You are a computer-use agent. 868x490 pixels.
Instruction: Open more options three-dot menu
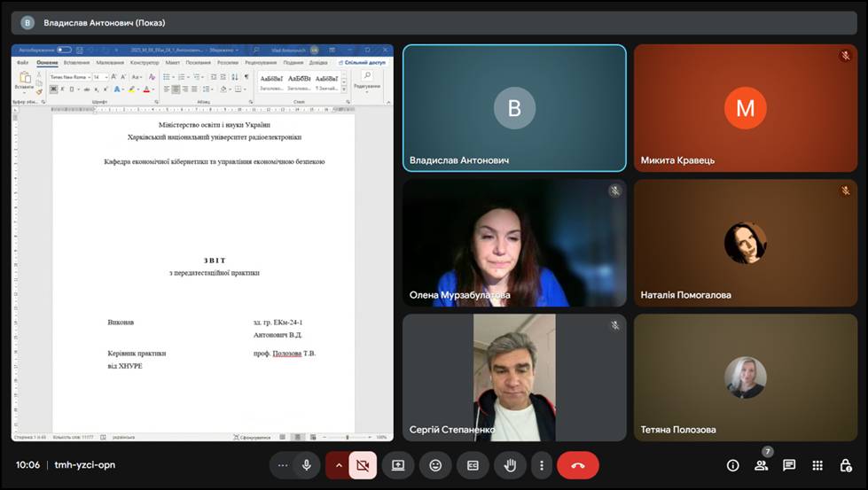541,465
